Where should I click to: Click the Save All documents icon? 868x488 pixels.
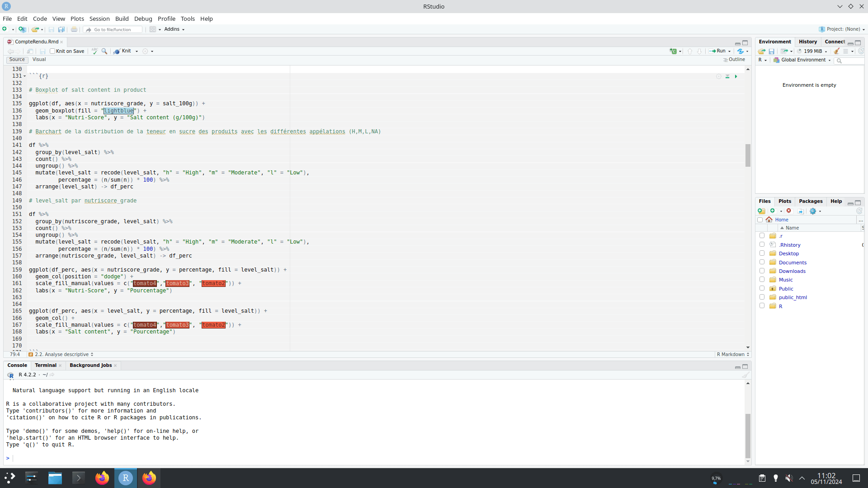[61, 29]
